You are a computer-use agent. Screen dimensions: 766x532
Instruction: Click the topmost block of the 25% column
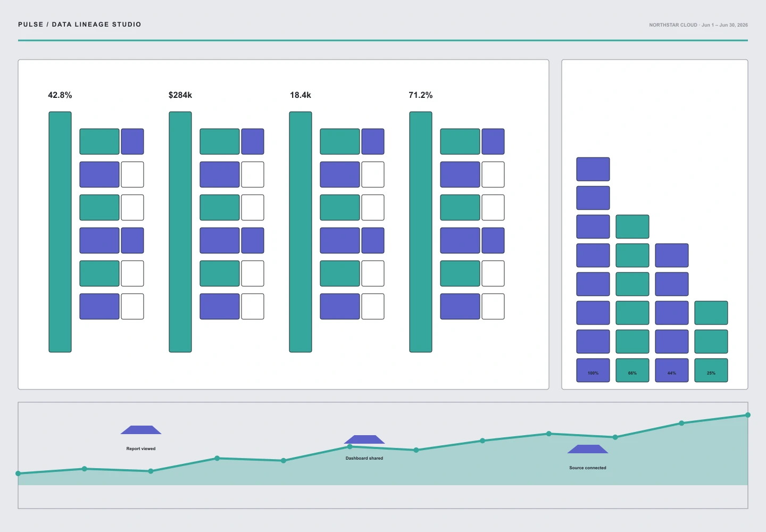pyautogui.click(x=711, y=313)
